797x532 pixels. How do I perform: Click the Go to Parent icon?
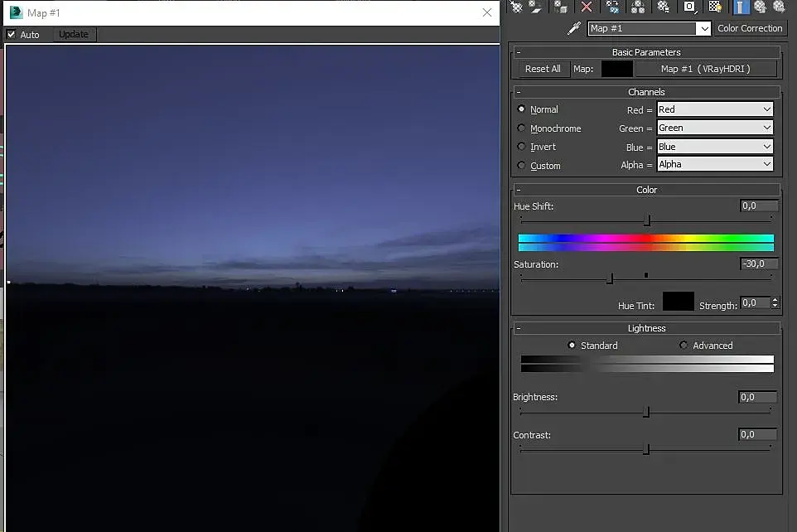pos(760,7)
